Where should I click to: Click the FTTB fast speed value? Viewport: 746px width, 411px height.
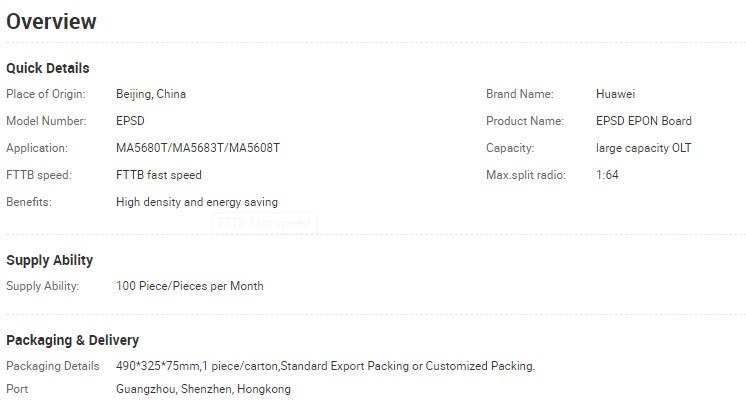pos(159,175)
